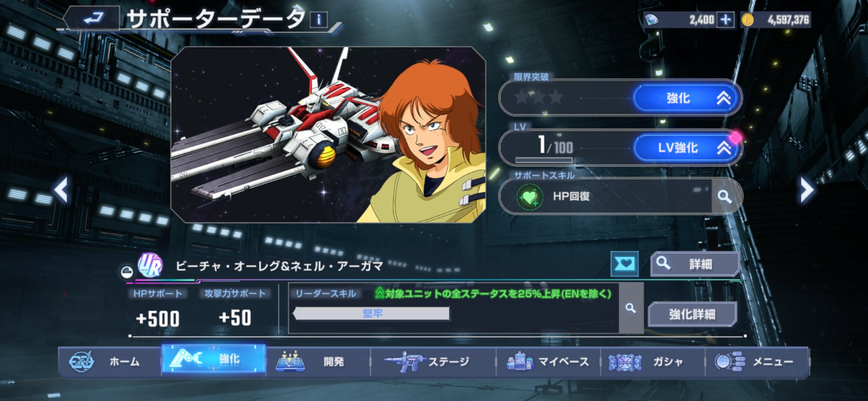Click the back arrow icon

point(92,18)
